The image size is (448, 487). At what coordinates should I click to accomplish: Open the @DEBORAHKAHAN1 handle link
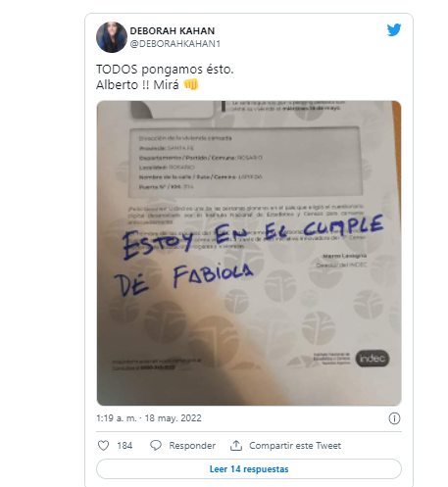175,44
